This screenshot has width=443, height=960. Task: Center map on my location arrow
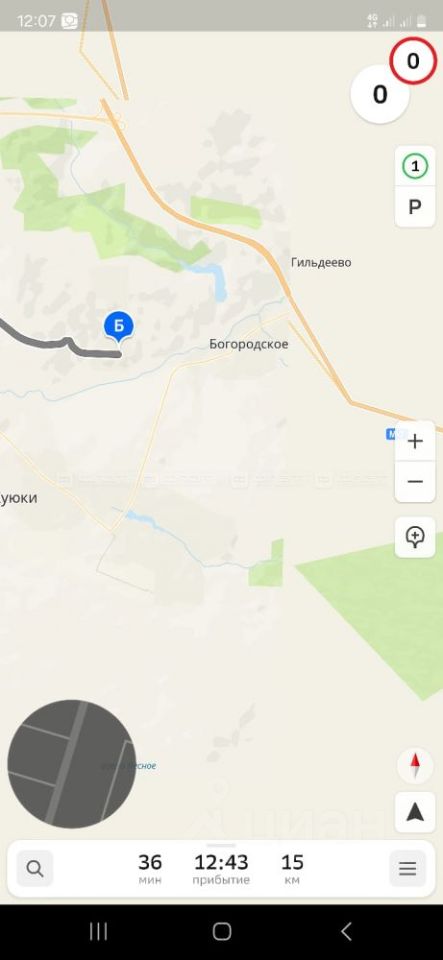coord(415,812)
